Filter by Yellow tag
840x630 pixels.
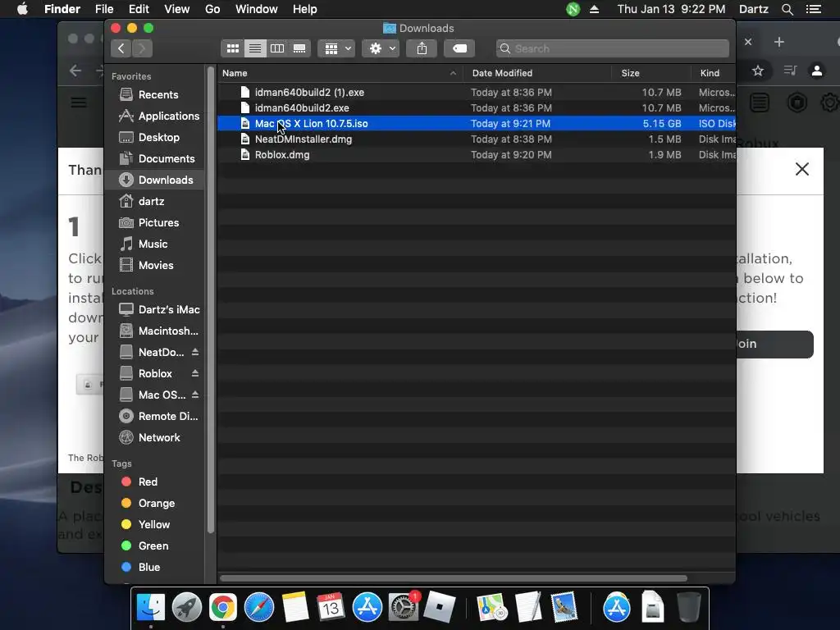[154, 525]
